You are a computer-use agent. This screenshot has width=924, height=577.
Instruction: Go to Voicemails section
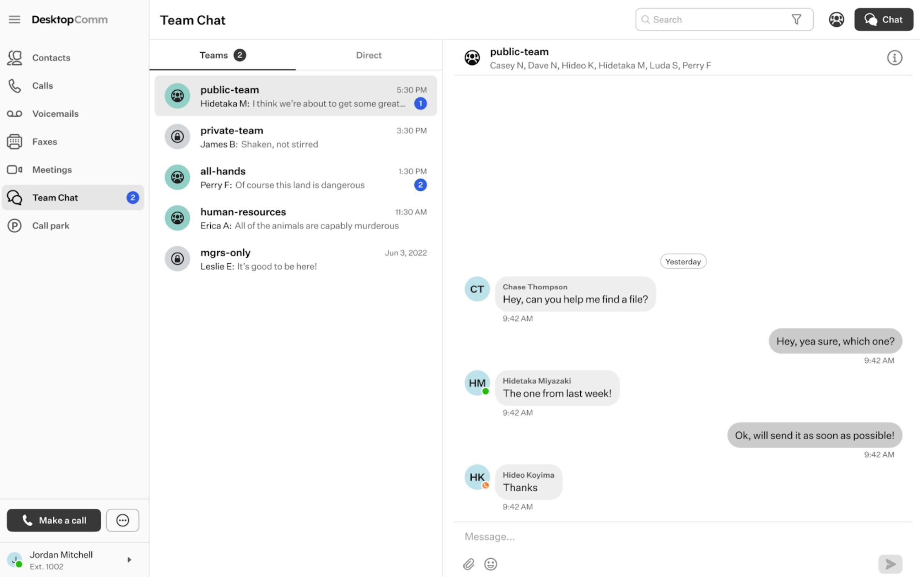(x=73, y=114)
